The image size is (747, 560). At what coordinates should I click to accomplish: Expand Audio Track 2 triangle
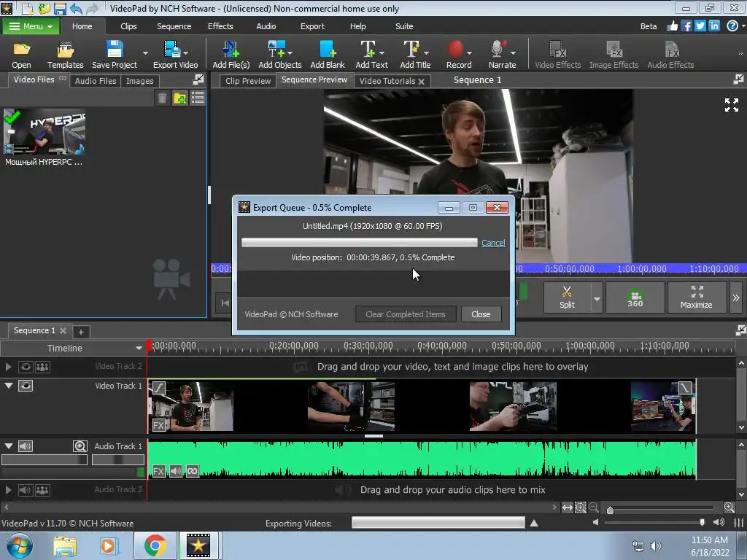pos(8,490)
